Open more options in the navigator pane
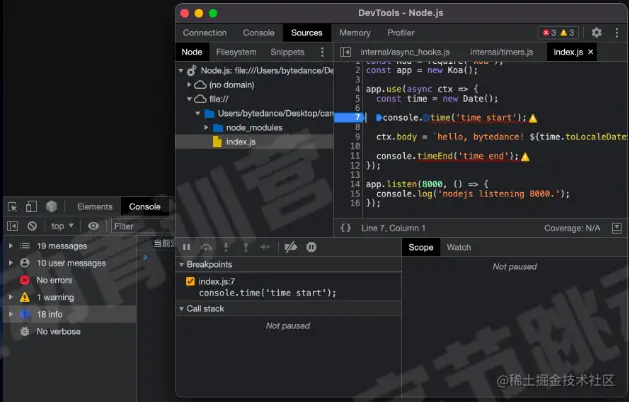Viewport: 629px width, 402px height. 322,52
